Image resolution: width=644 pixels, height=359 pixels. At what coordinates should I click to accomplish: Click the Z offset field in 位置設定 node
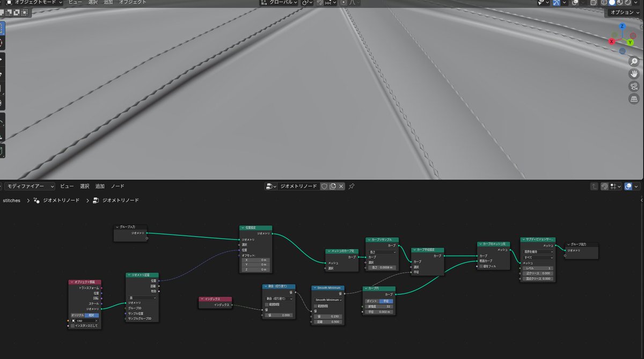point(255,269)
